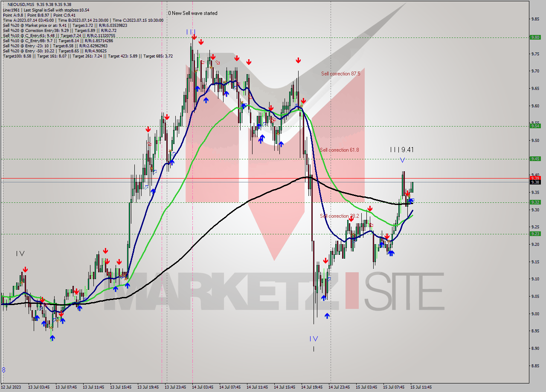The image size is (546, 392).
Task: Click the 9.60 price axis label
Action: [x=536, y=106]
